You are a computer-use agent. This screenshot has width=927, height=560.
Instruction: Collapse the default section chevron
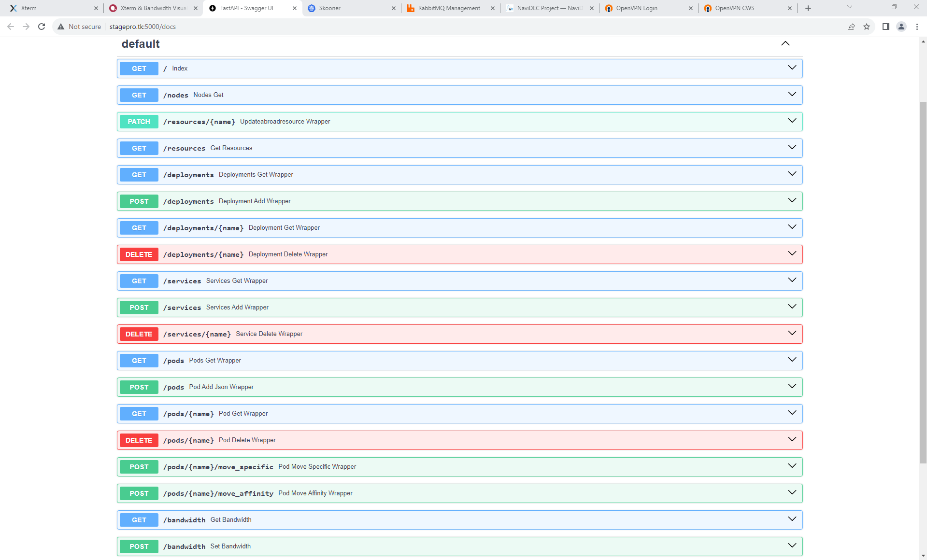click(x=785, y=43)
